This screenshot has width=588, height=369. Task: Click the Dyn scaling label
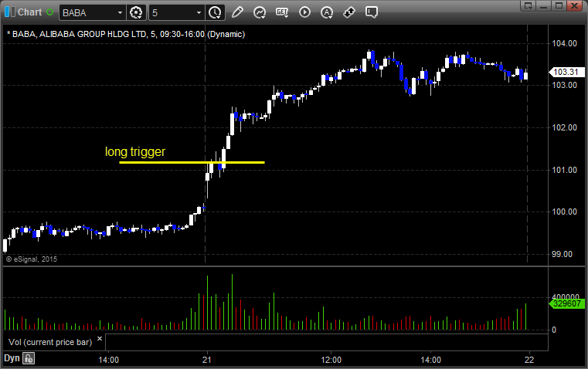click(12, 358)
